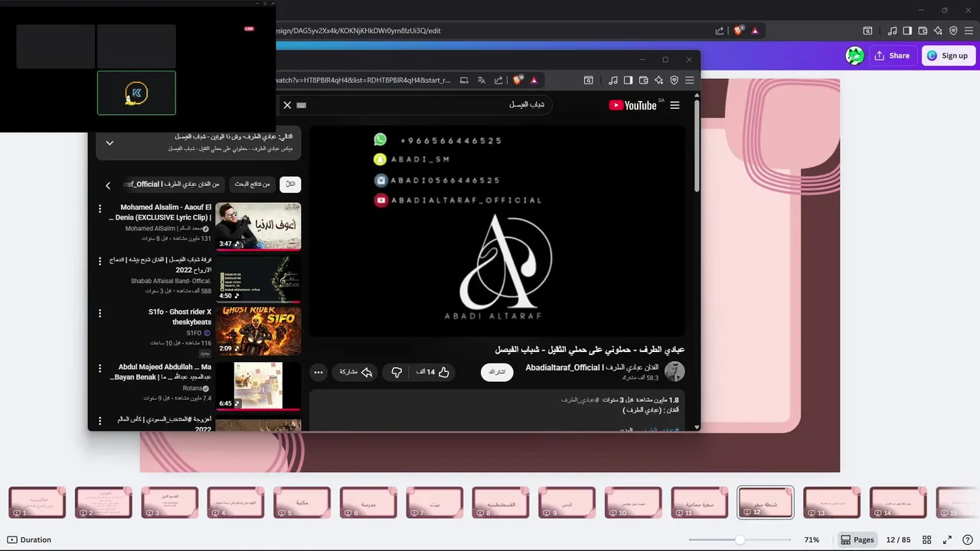The width and height of the screenshot is (980, 551).
Task: Click the Abadi Altaraf video player
Action: (x=497, y=230)
